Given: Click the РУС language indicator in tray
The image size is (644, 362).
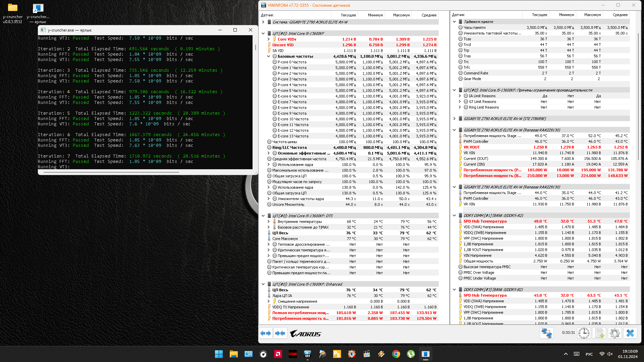Looking at the screenshot, I should tap(589, 354).
